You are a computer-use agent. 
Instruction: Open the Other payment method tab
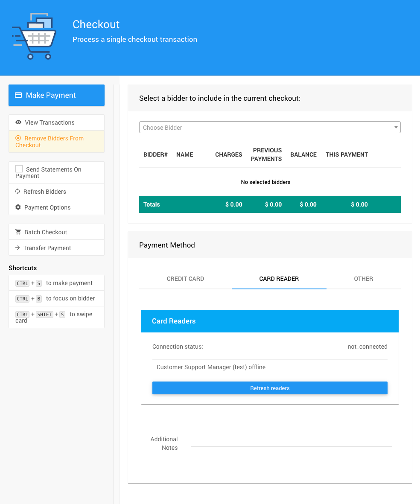pyautogui.click(x=363, y=279)
